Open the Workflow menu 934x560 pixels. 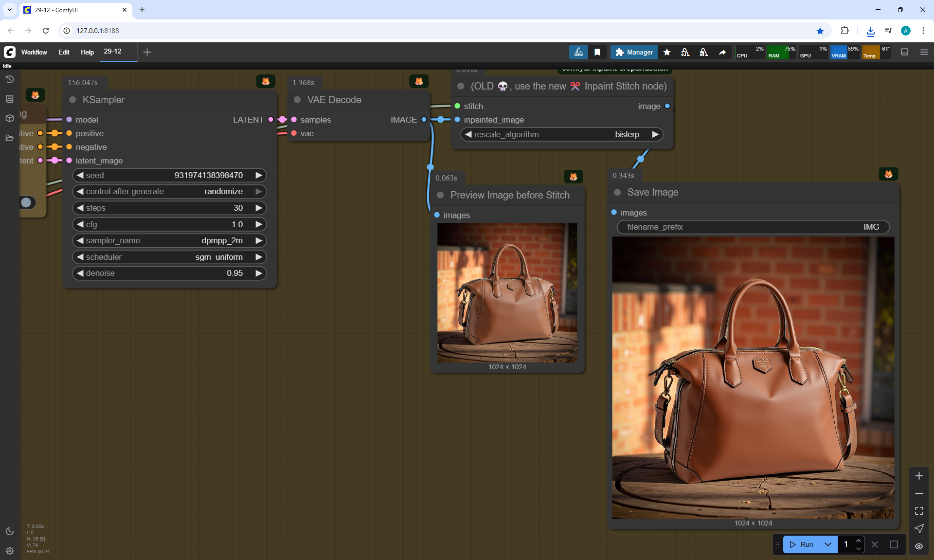pos(34,52)
